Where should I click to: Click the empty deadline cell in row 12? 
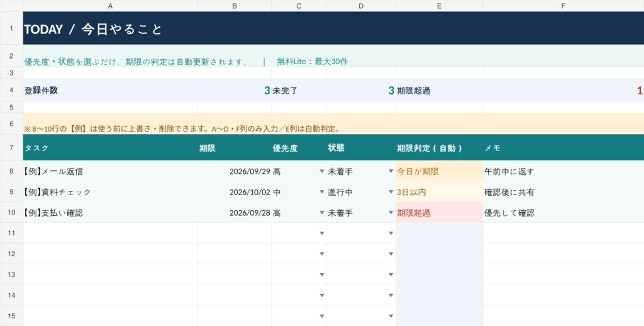pos(235,254)
